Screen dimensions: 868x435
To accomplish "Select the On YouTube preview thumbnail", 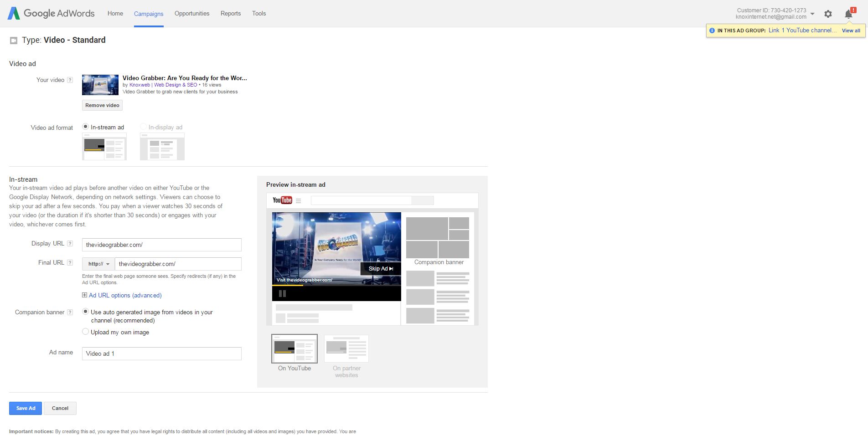I will 294,349.
